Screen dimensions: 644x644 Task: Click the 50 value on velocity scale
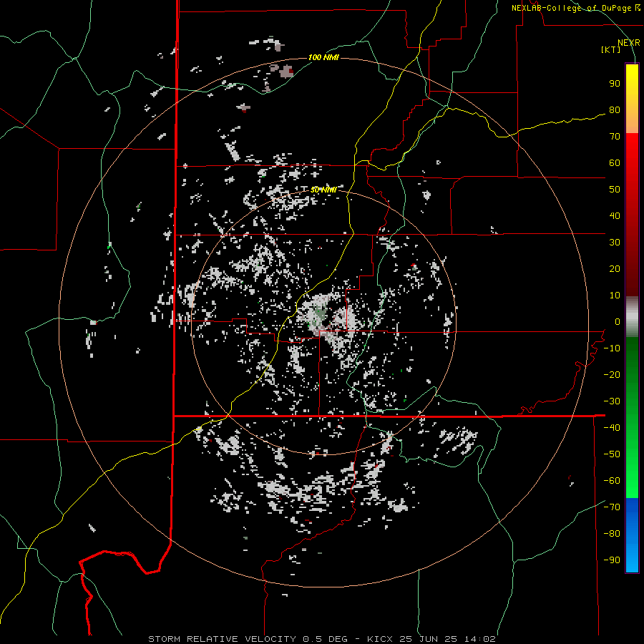(615, 190)
